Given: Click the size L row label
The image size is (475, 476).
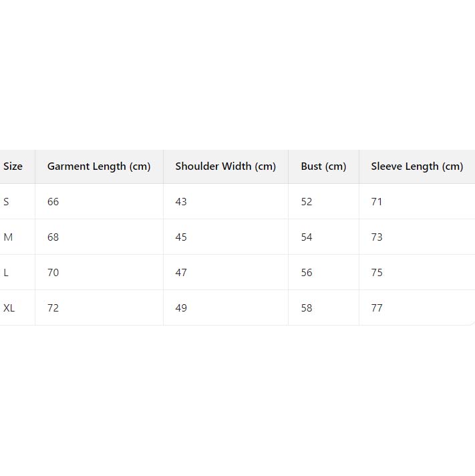Looking at the screenshot, I should point(6,273).
